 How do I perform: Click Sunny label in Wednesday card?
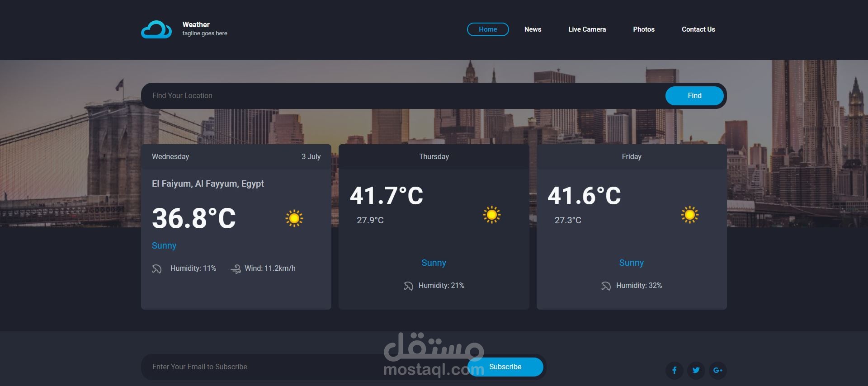pyautogui.click(x=164, y=246)
